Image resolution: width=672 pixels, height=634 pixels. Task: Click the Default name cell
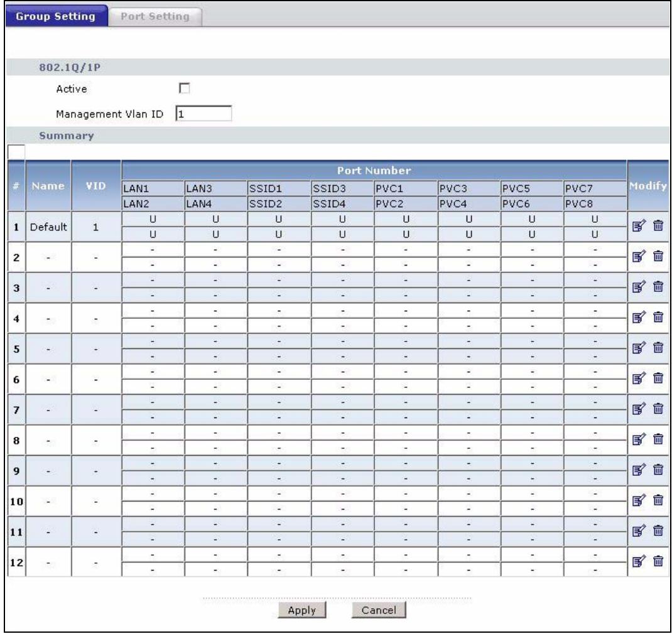[x=48, y=227]
